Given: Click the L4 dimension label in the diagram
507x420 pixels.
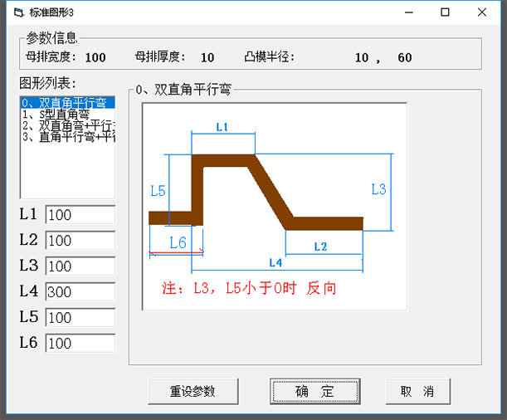Looking at the screenshot, I should 275,262.
